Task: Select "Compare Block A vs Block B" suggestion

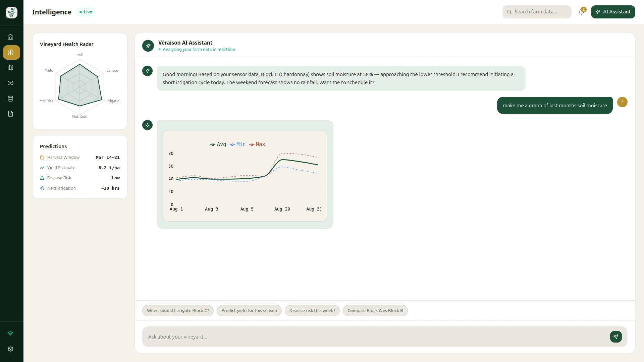Action: tap(375, 311)
